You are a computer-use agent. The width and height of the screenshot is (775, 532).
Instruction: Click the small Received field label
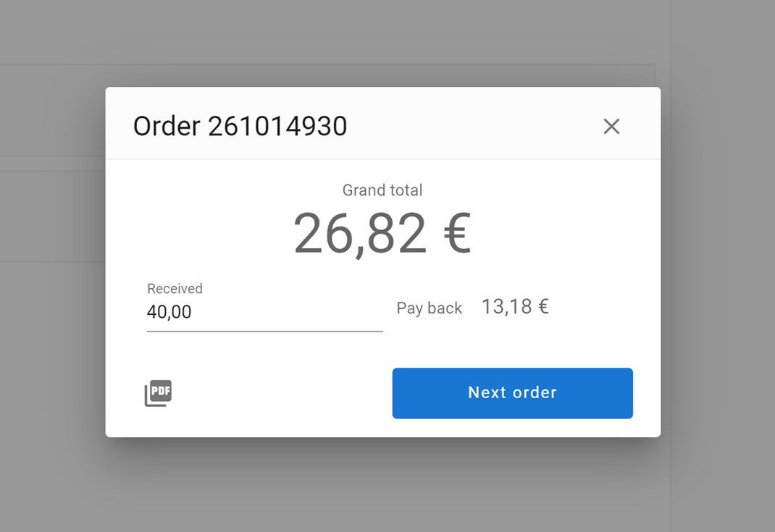(175, 289)
